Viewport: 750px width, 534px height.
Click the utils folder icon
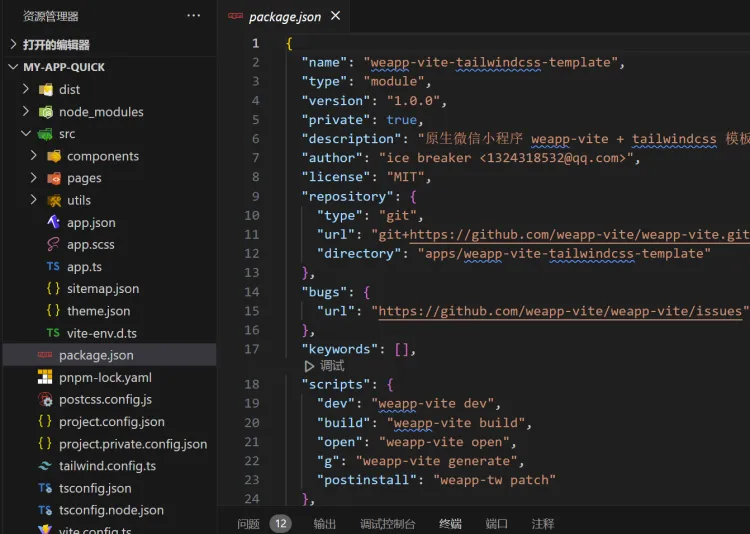click(x=54, y=200)
